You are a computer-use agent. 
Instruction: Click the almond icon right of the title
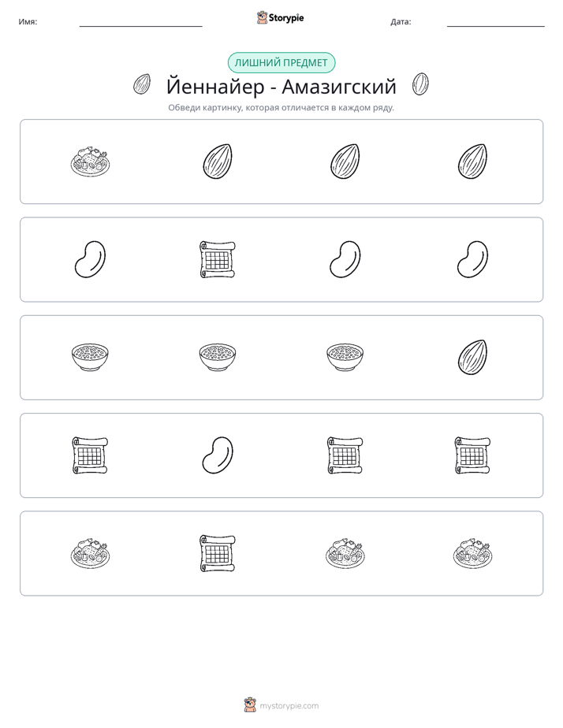point(420,84)
